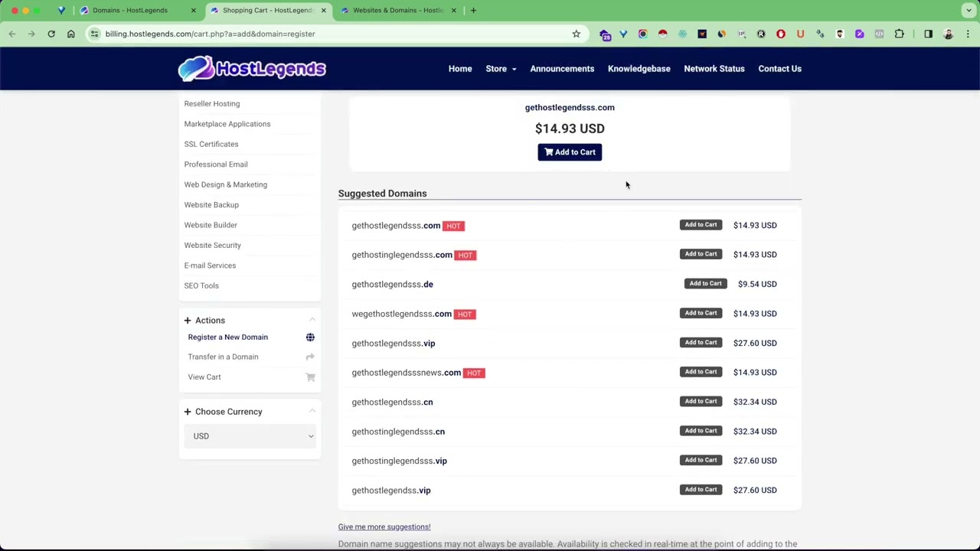Open the Contact Us nav item
980x551 pixels.
[x=780, y=69]
